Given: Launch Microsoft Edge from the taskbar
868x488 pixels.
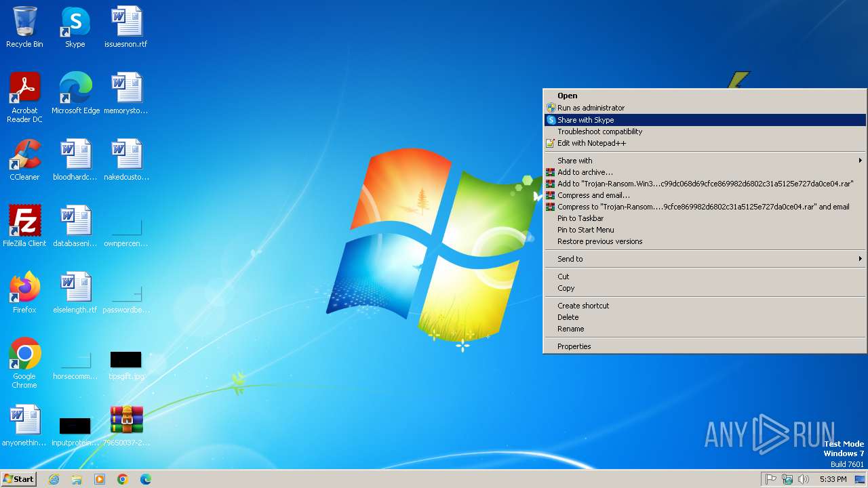Looking at the screenshot, I should 146,479.
